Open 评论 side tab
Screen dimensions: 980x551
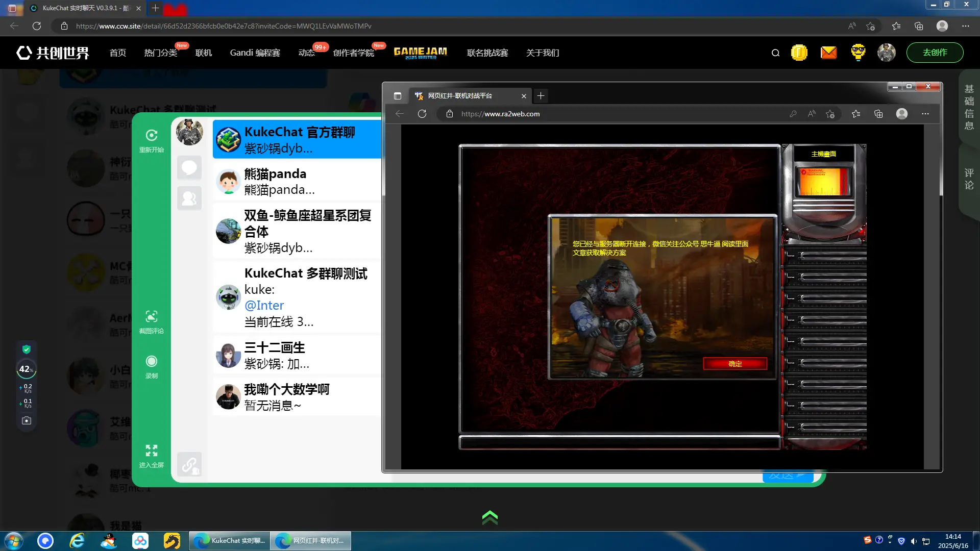[969, 179]
